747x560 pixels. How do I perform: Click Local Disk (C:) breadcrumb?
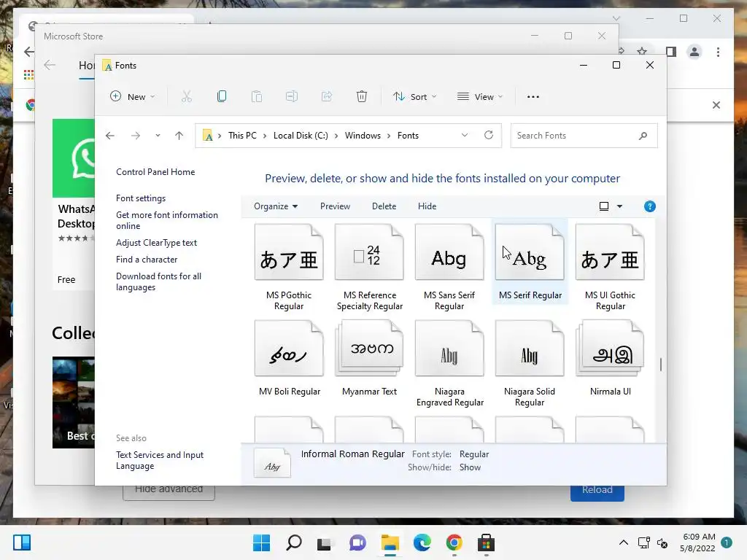coord(301,136)
